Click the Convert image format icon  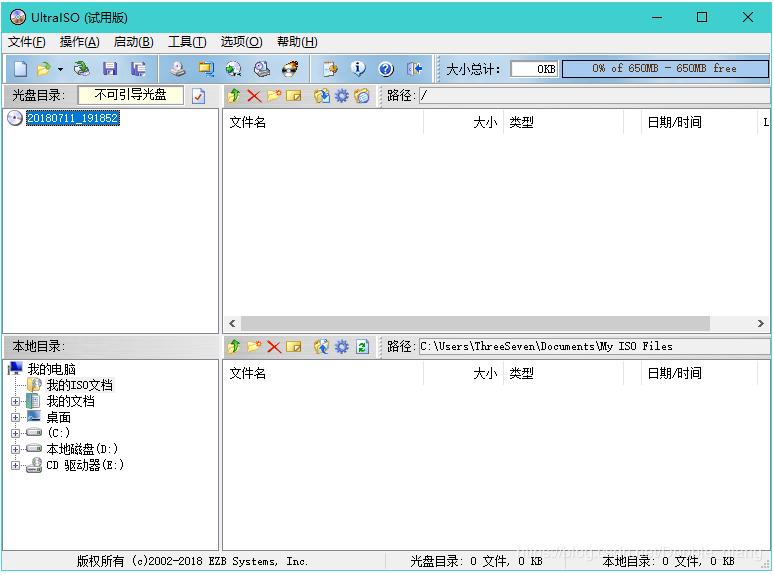[x=206, y=69]
